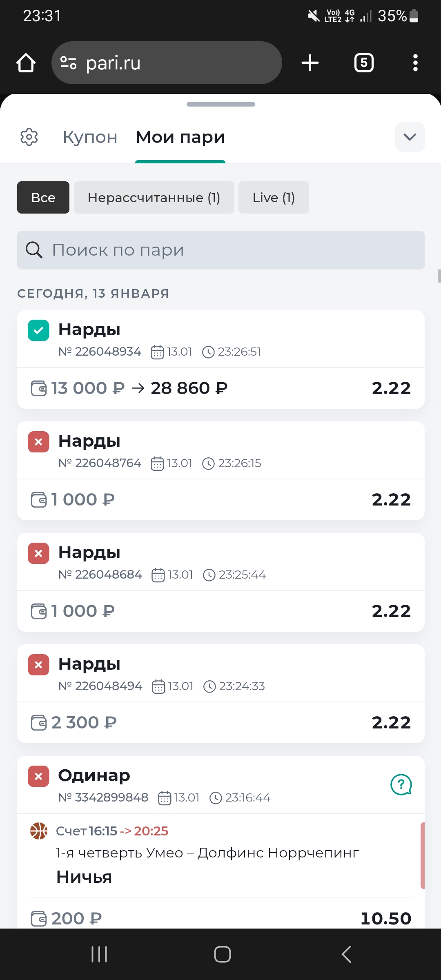Tap the help question mark icon
441x980 pixels.
(x=401, y=784)
